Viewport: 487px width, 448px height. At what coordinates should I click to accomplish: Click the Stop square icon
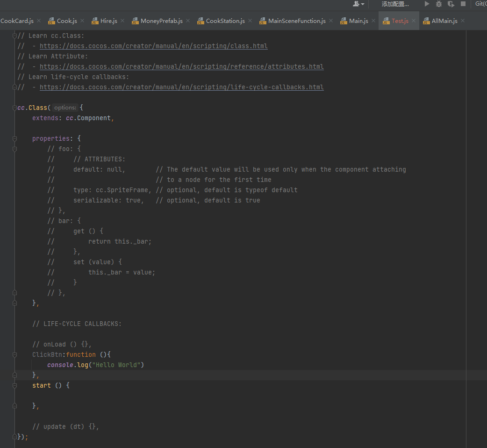463,4
